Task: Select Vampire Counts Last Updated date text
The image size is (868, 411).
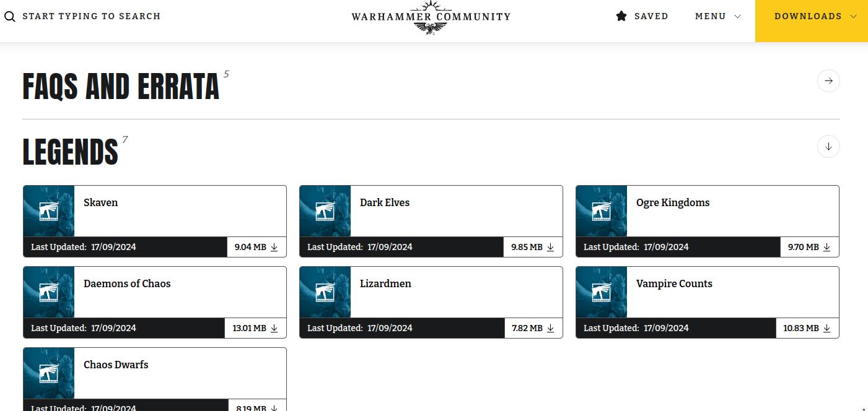Action: pyautogui.click(x=636, y=328)
